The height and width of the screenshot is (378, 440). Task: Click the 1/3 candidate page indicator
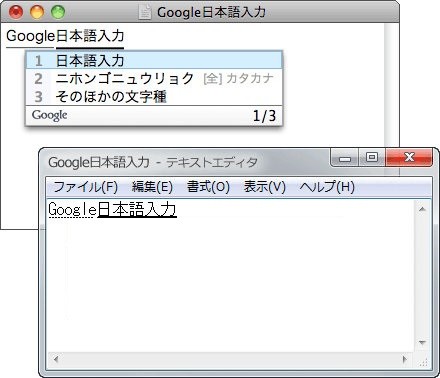264,116
